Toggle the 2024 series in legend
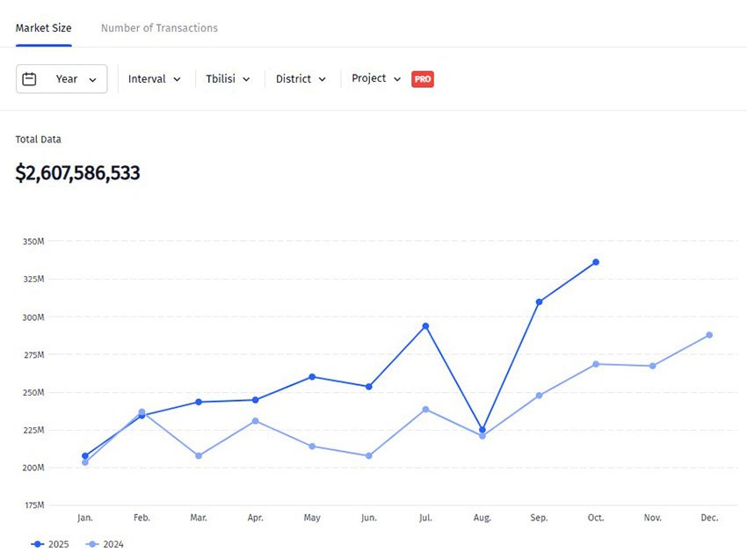 tap(105, 544)
